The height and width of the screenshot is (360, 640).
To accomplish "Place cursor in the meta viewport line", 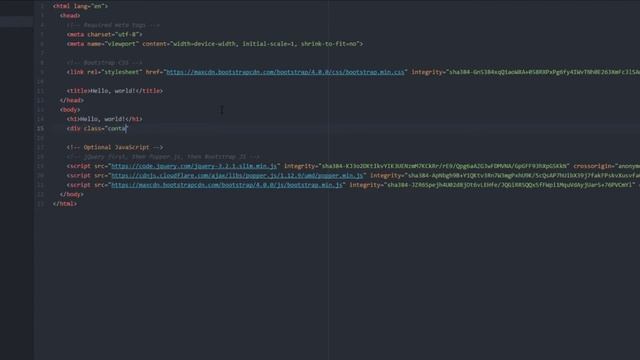I will [x=215, y=44].
